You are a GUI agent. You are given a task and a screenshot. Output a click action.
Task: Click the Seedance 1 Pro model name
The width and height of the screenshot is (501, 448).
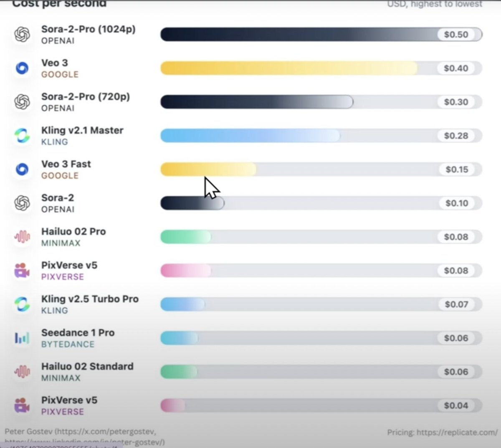pyautogui.click(x=78, y=333)
